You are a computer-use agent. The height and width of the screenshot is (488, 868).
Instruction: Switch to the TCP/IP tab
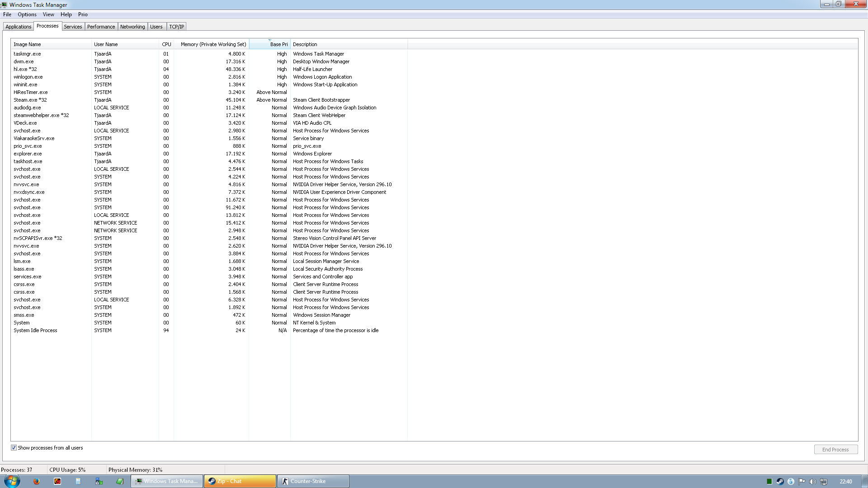click(x=177, y=27)
